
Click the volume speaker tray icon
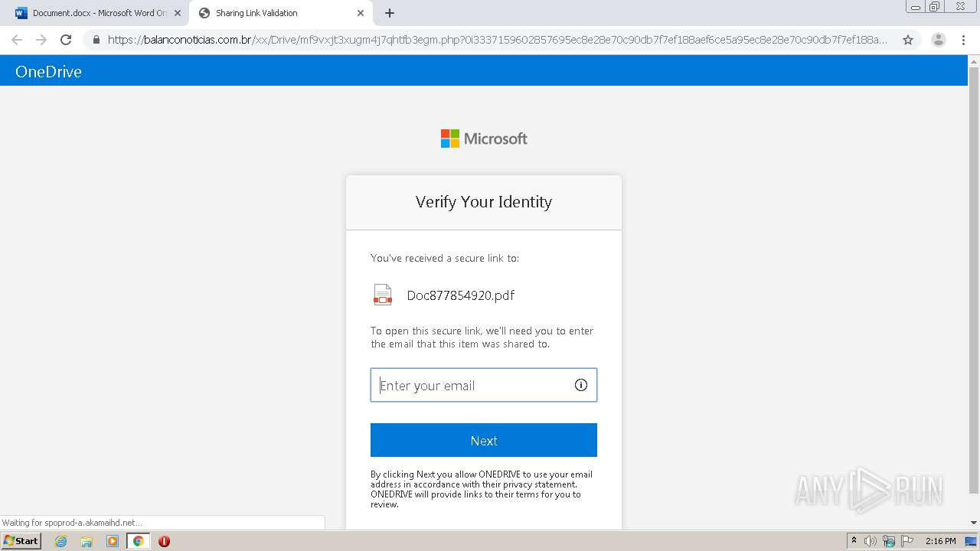tap(871, 541)
